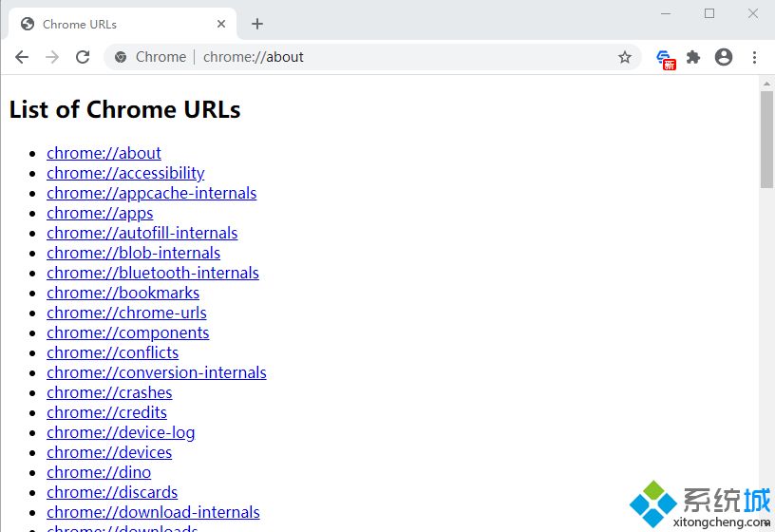
Task: Open the chrome://device-log link
Action: (121, 432)
